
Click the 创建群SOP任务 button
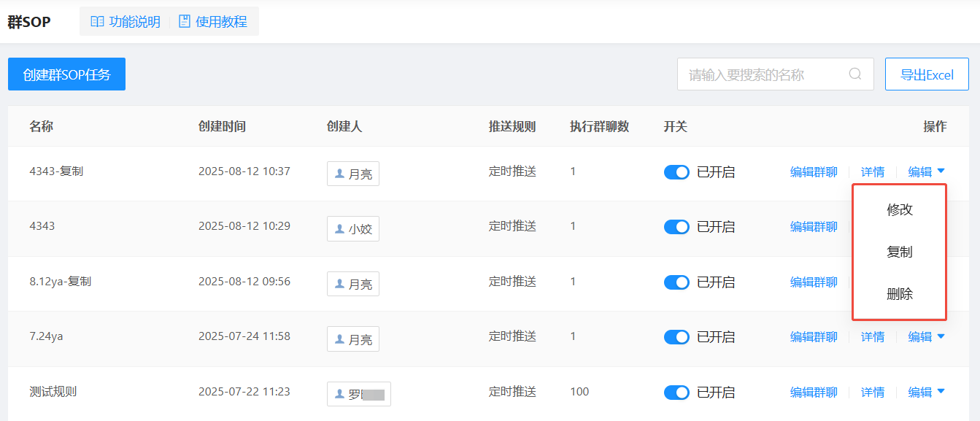(66, 74)
